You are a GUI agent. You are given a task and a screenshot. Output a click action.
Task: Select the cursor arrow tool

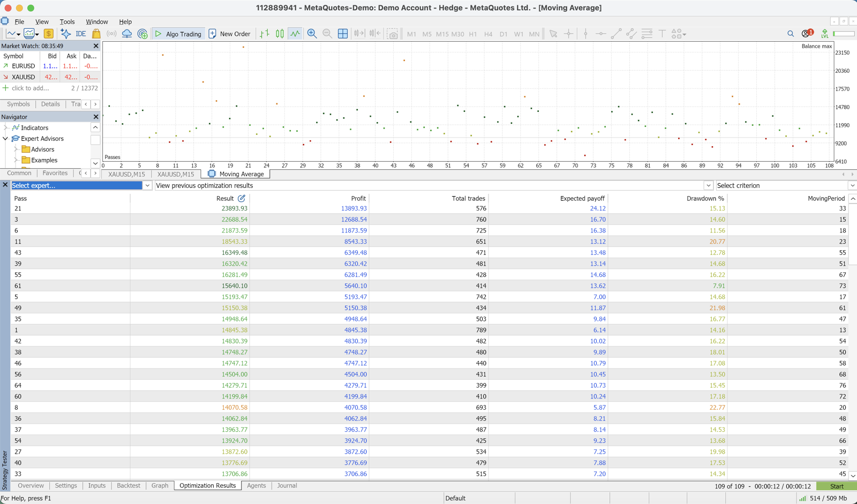(553, 34)
